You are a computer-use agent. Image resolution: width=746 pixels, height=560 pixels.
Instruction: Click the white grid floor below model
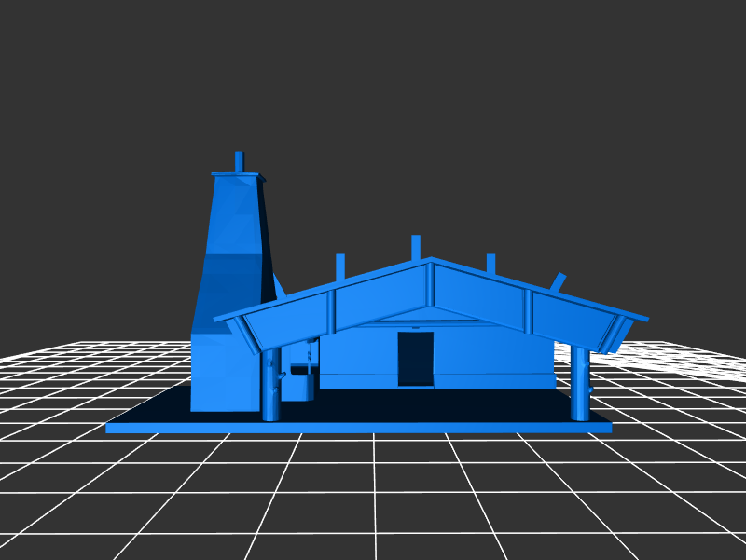tap(373, 494)
